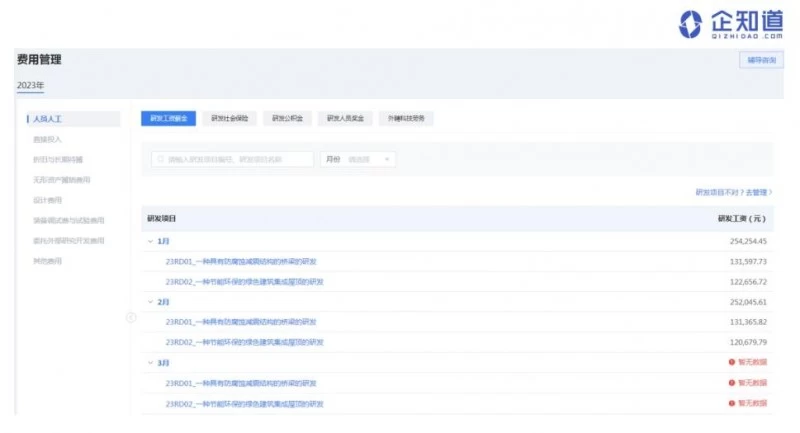Collapse the 2月 group chevron
This screenshot has height=433, width=800.
[150, 301]
